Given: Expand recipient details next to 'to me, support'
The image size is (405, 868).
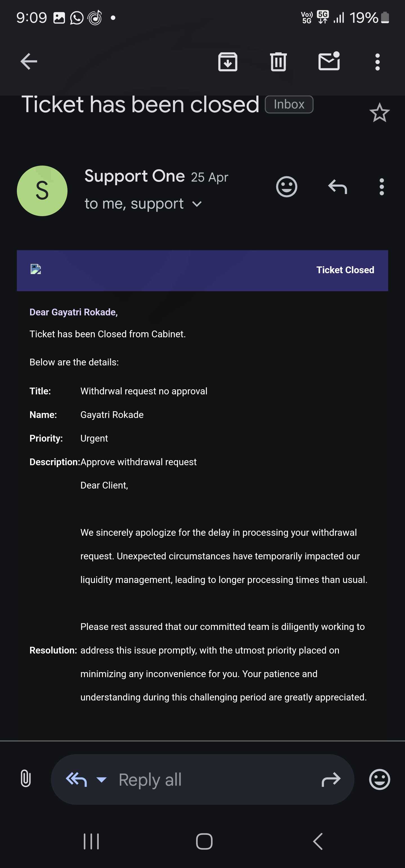Looking at the screenshot, I should [197, 204].
